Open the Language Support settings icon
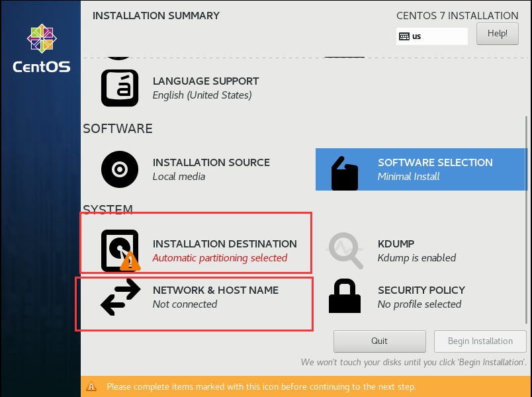Viewport: 532px width, 397px height. (x=119, y=87)
